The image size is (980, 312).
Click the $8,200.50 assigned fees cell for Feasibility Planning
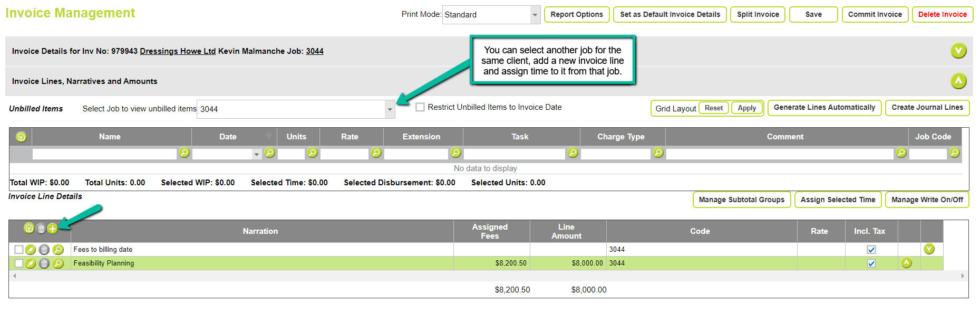pos(492,263)
